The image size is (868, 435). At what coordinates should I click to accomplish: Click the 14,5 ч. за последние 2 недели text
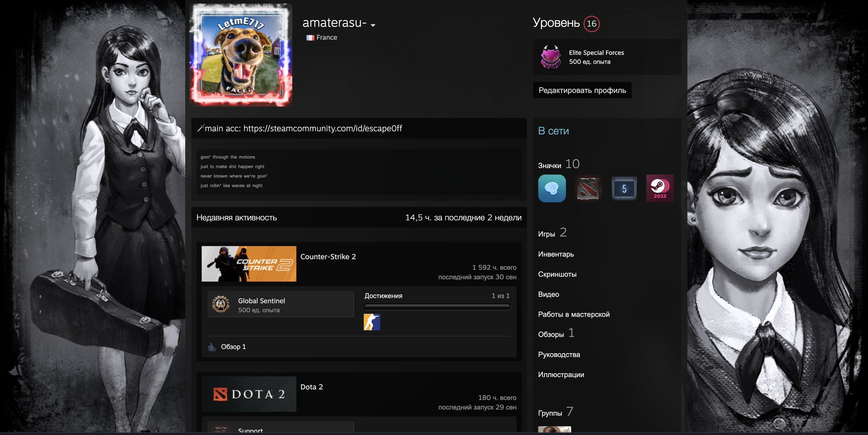[463, 218]
